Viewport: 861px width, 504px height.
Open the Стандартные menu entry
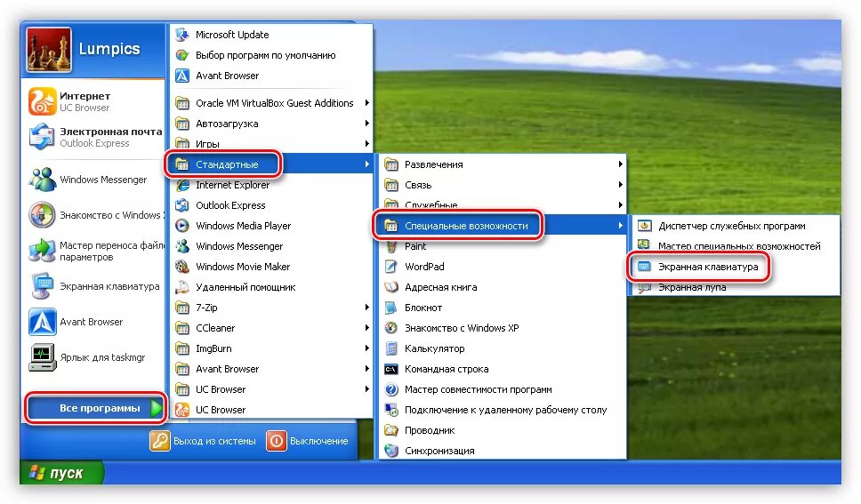(x=271, y=164)
